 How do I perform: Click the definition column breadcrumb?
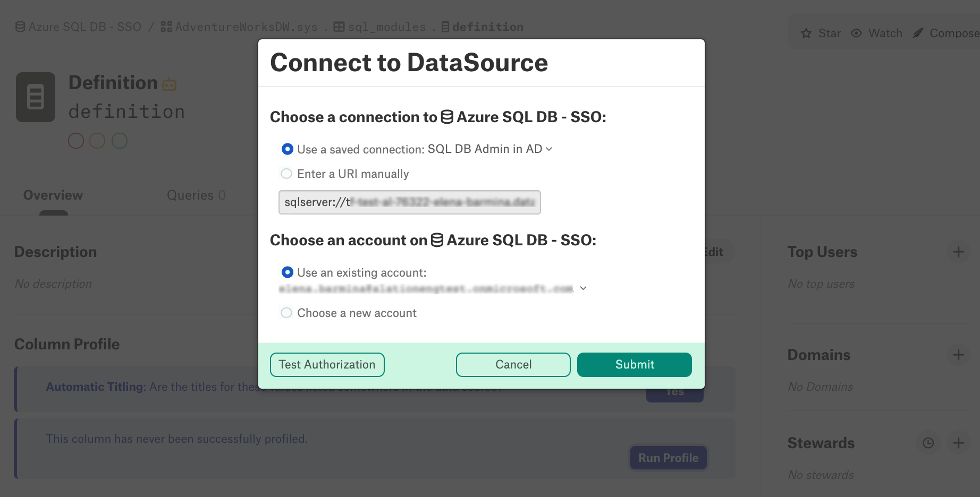click(x=482, y=27)
